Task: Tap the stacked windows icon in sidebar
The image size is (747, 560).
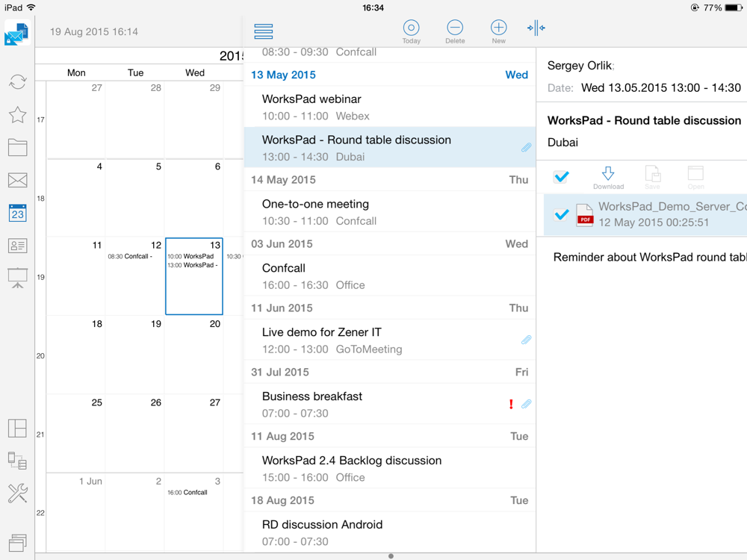Action: point(18,542)
